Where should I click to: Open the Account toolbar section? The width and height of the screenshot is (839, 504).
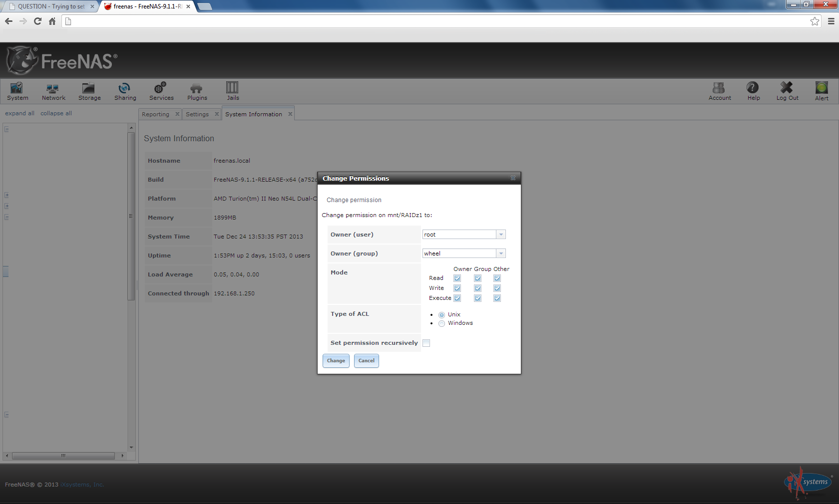pos(720,91)
